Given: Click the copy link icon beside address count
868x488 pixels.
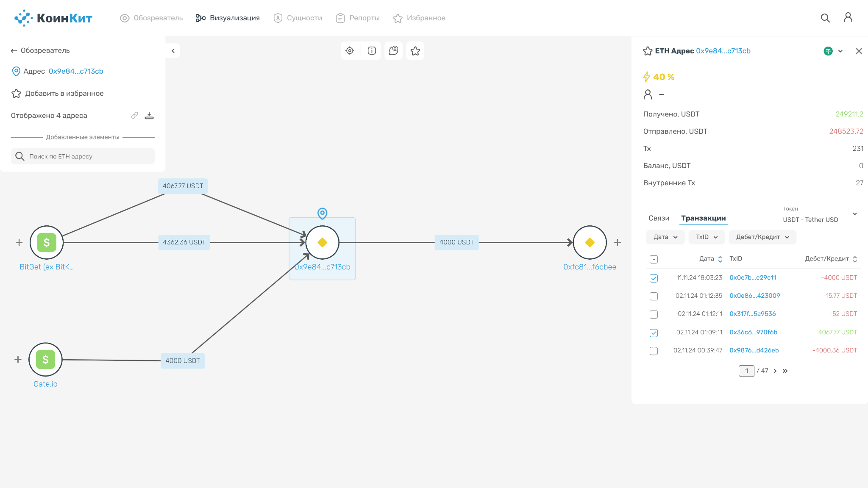Looking at the screenshot, I should point(135,115).
